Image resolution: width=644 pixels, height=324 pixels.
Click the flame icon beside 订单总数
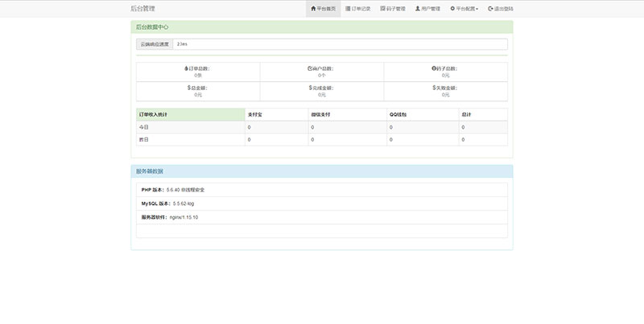[186, 68]
